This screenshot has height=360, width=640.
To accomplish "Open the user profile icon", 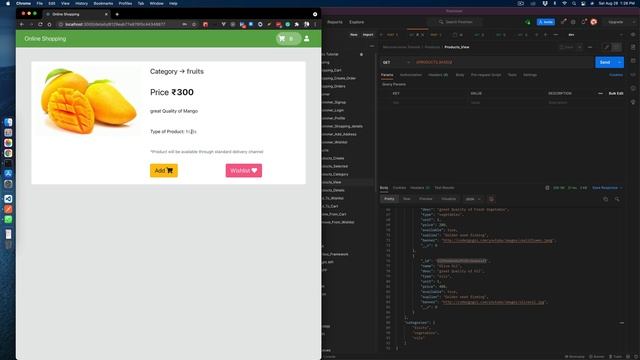I will pyautogui.click(x=307, y=39).
